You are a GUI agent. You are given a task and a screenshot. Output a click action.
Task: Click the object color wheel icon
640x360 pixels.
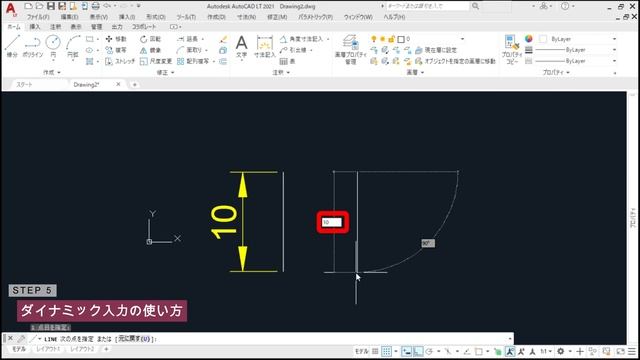(x=529, y=39)
